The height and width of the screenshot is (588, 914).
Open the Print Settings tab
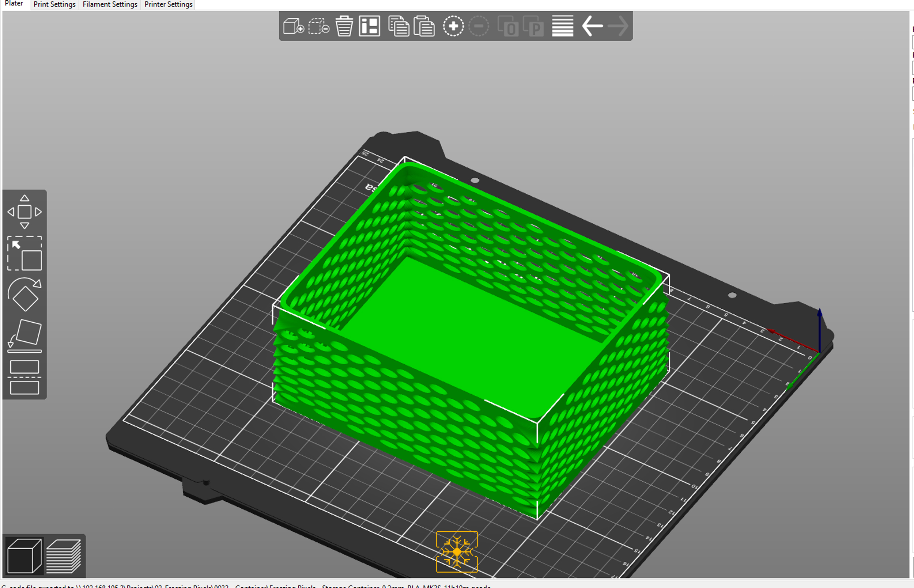[54, 4]
